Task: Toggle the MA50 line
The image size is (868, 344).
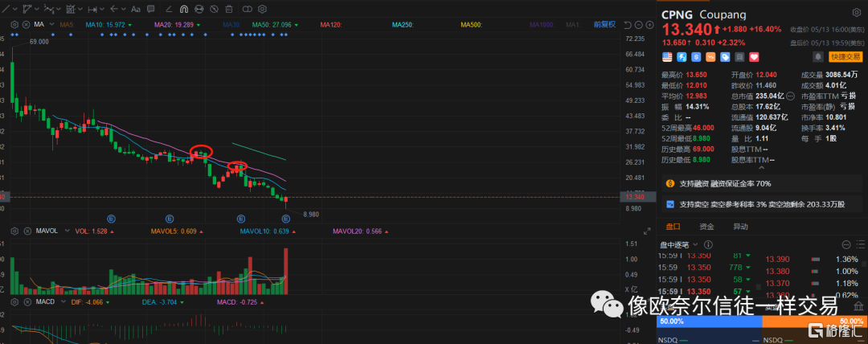Action: tap(275, 24)
